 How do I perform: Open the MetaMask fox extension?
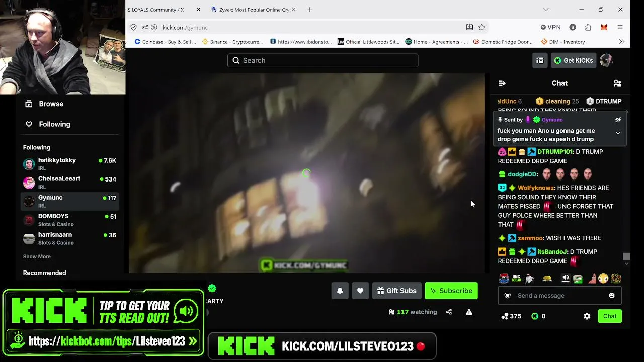tap(604, 27)
